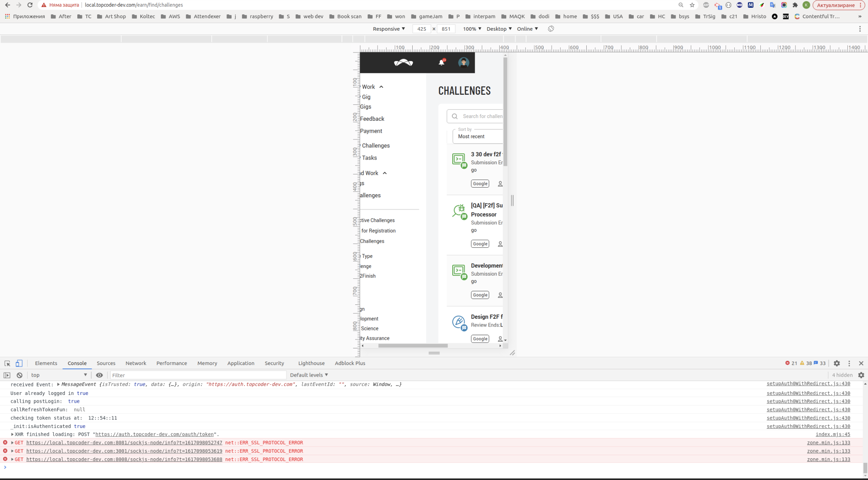
Task: Click the notification bell icon
Action: 441,62
